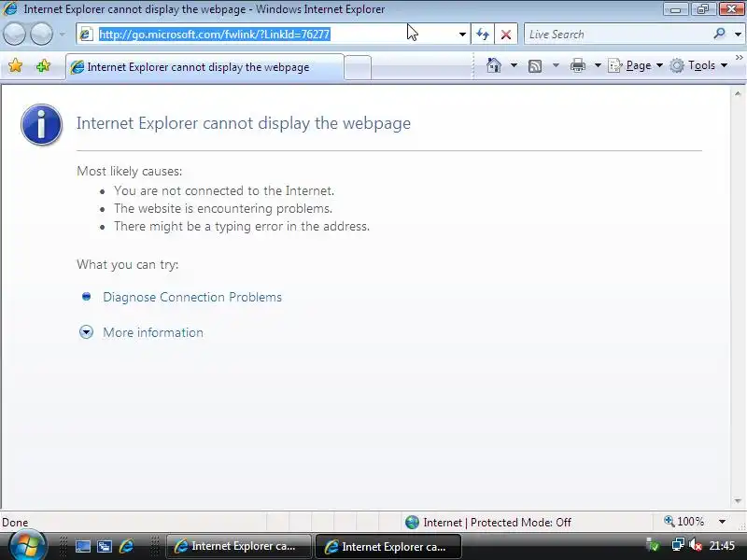Image resolution: width=747 pixels, height=560 pixels.
Task: Click 'The website is encountering problems.' text
Action: (223, 208)
